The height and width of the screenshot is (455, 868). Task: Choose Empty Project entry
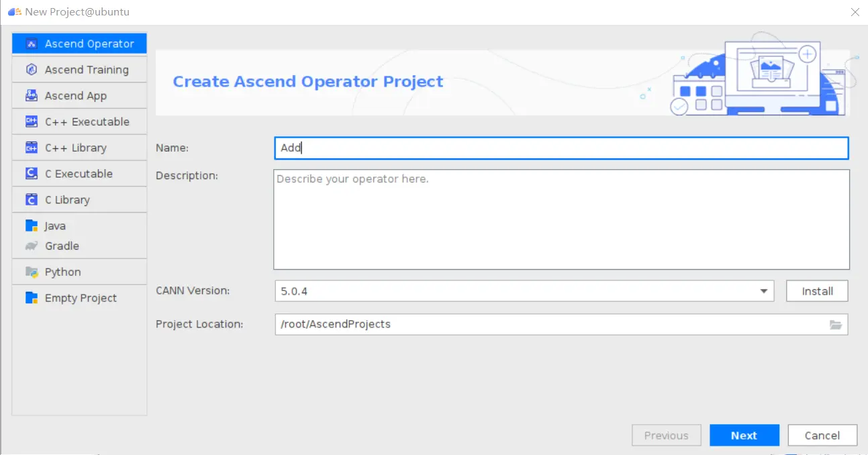tap(79, 298)
